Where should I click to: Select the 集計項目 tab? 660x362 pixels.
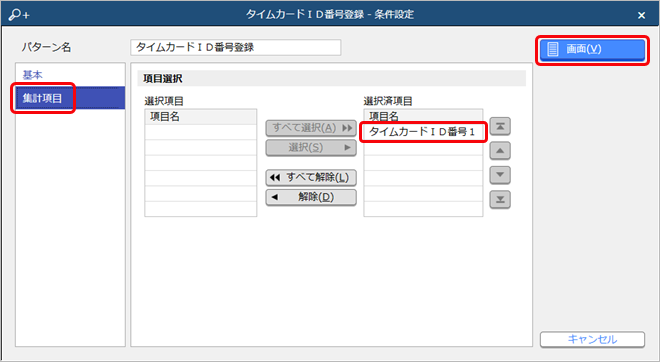70,98
